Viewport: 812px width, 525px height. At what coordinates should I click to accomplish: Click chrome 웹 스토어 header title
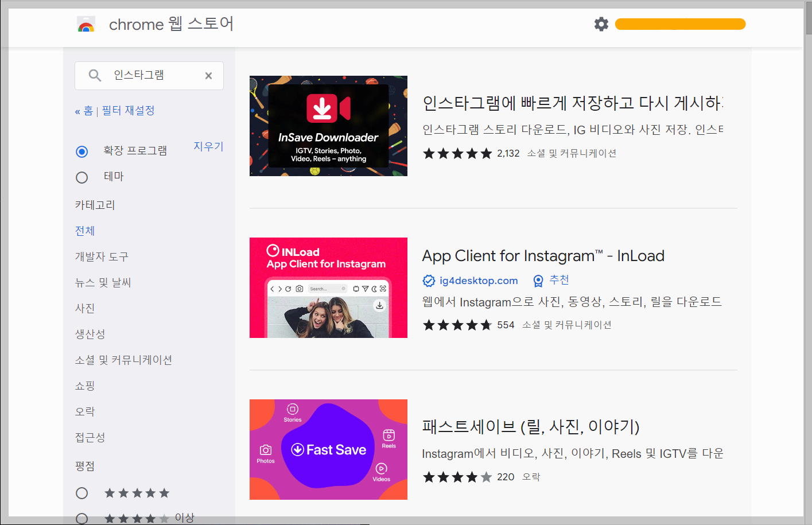click(x=171, y=24)
